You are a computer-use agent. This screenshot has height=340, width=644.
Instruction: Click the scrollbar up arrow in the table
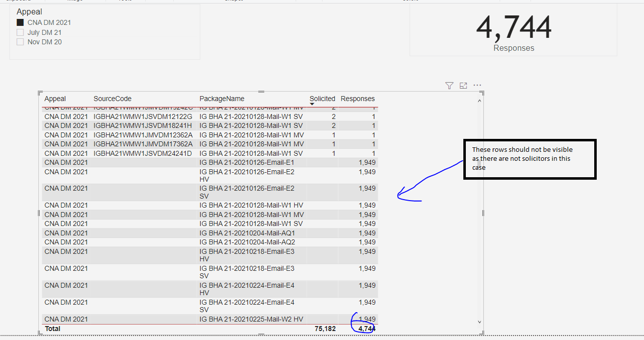(x=479, y=101)
